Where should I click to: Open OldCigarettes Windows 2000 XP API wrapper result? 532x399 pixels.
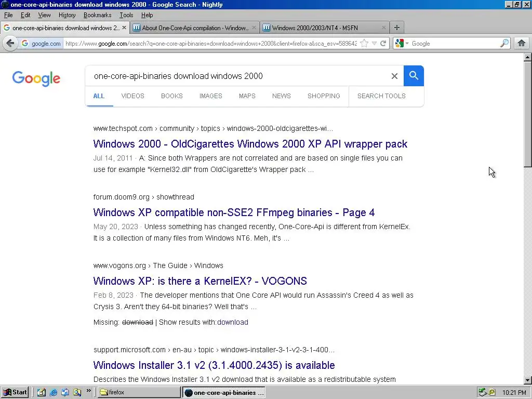tap(250, 144)
